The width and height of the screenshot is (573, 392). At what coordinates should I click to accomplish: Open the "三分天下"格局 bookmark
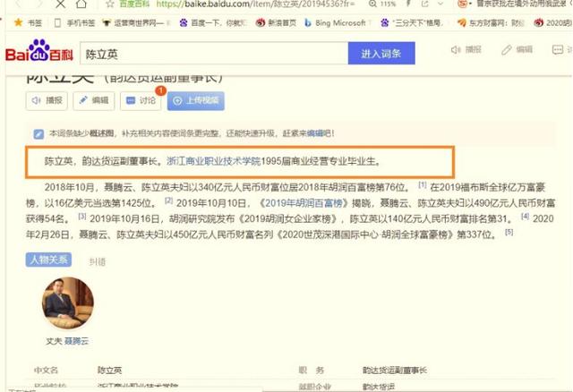(x=412, y=22)
